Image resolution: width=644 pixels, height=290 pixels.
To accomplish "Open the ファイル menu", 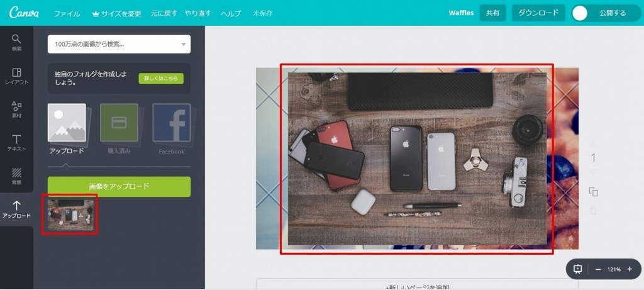I will 67,14.
